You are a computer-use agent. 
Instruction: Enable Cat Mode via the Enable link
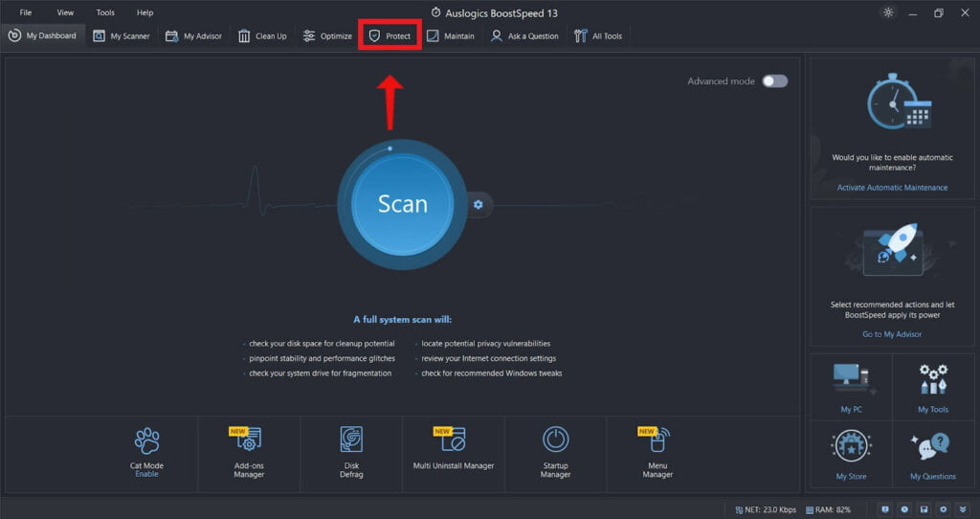(x=146, y=475)
